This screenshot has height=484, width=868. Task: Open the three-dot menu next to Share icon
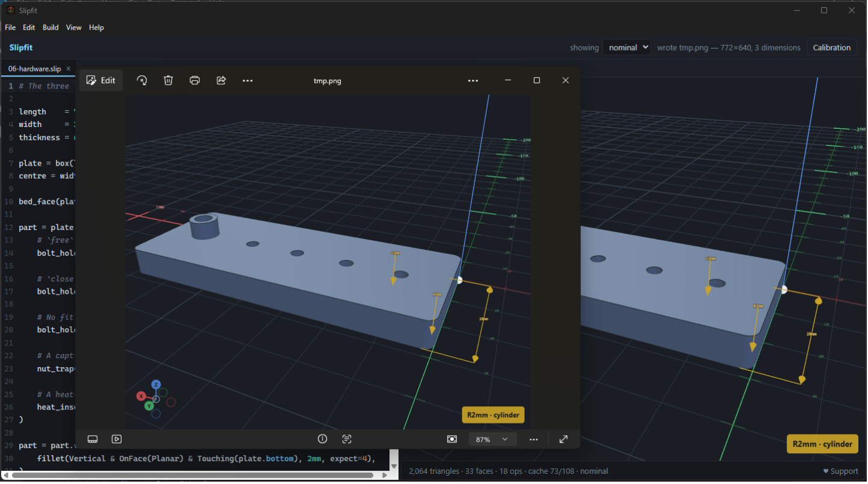click(x=247, y=80)
